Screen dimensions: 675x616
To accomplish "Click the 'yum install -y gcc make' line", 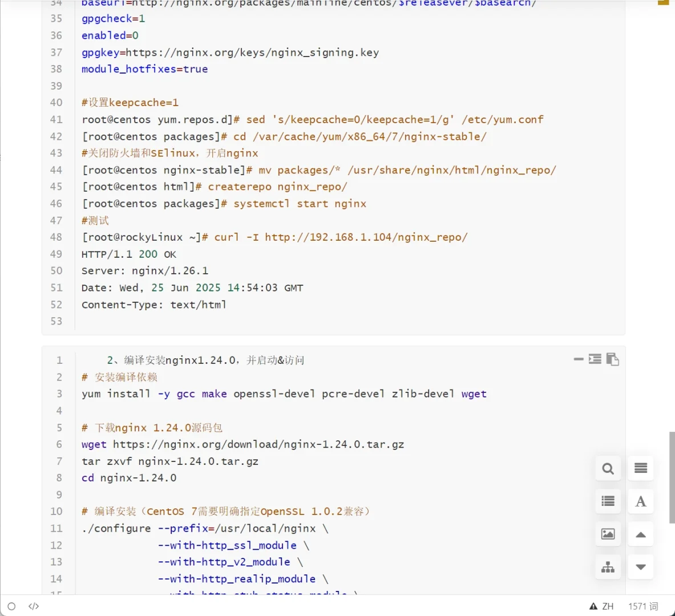I will (x=284, y=394).
